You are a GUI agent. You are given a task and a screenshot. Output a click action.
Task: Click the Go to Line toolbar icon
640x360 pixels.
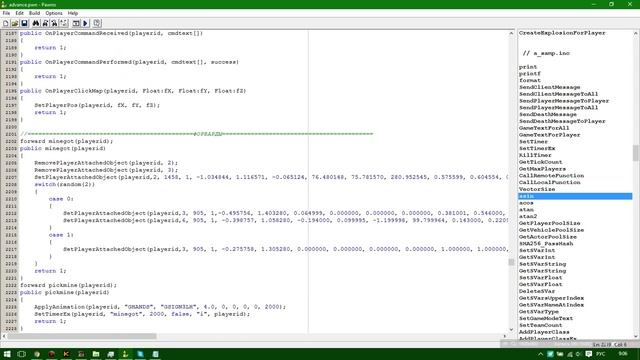(64, 23)
